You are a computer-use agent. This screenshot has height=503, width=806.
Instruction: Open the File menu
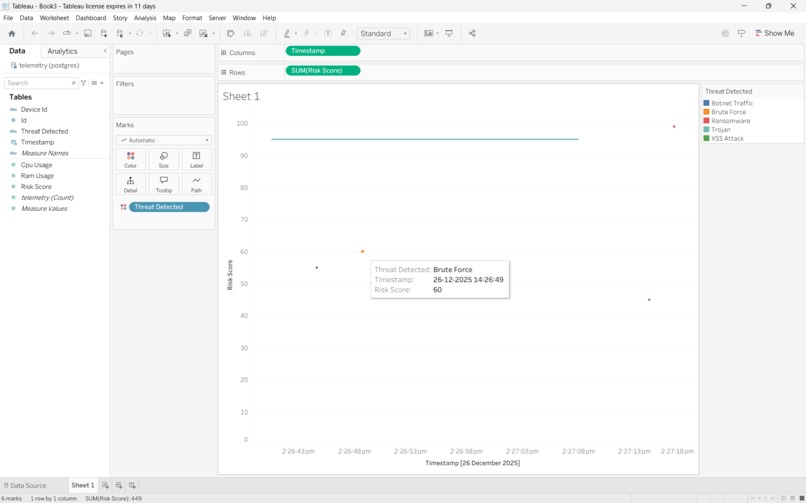[8, 17]
